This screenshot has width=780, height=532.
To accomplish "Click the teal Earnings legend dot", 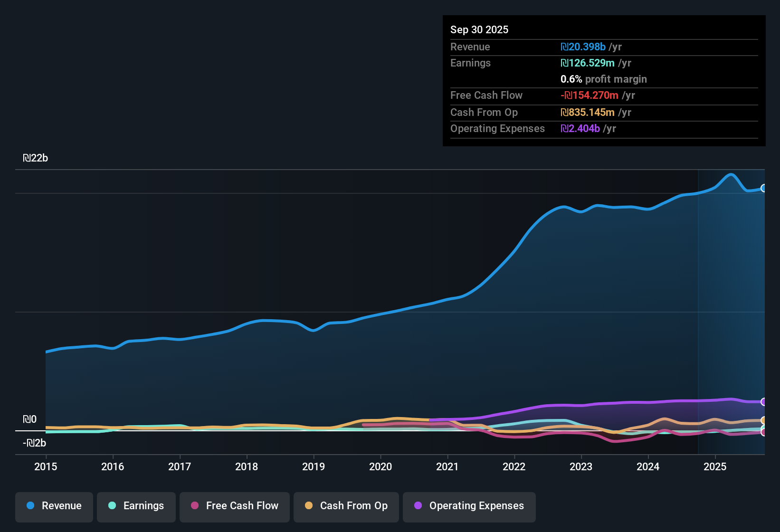I will (112, 506).
